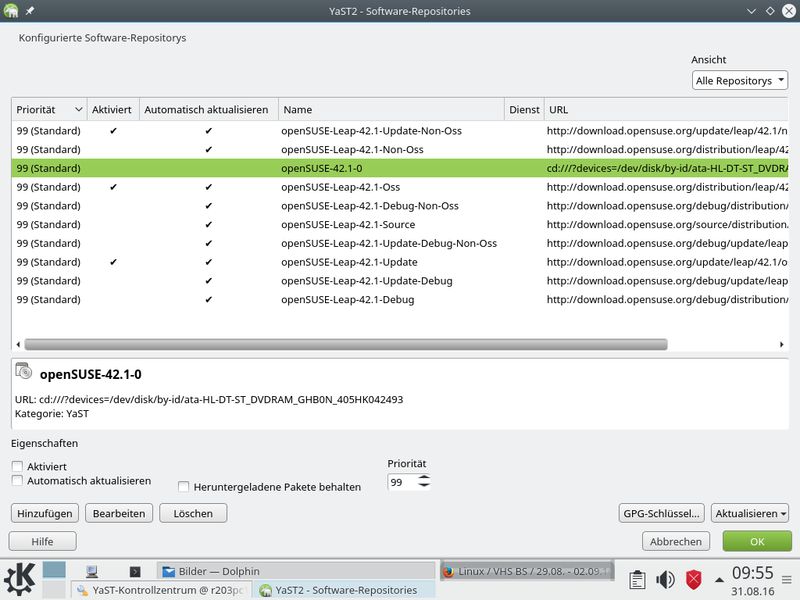Switch to Bilder — Dolphin taskbar entry
This screenshot has height=600, width=800.
pyautogui.click(x=296, y=571)
